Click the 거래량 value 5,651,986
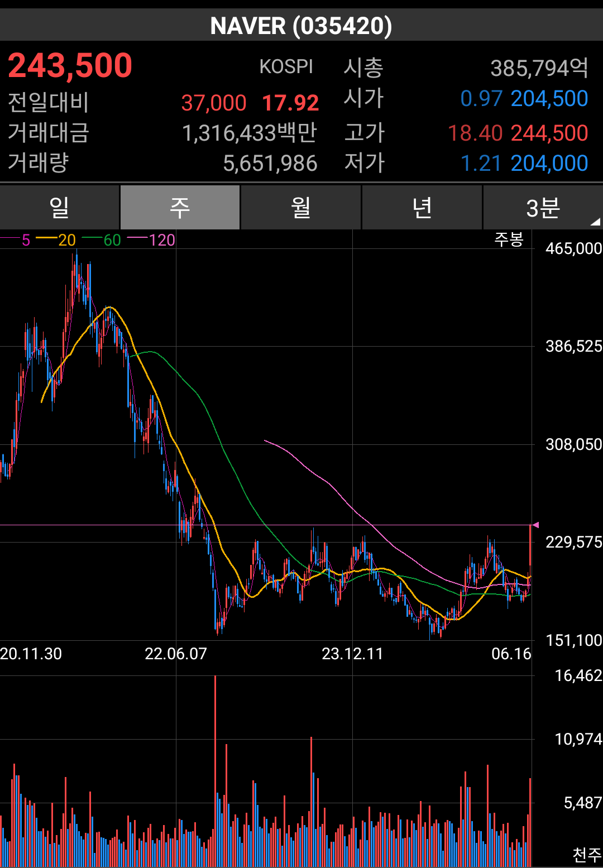The image size is (603, 868). (270, 164)
